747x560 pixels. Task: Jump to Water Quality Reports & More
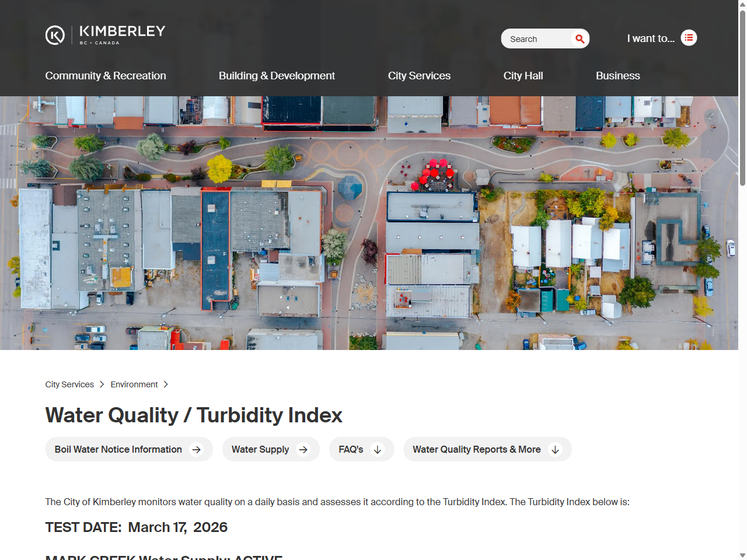(x=487, y=449)
